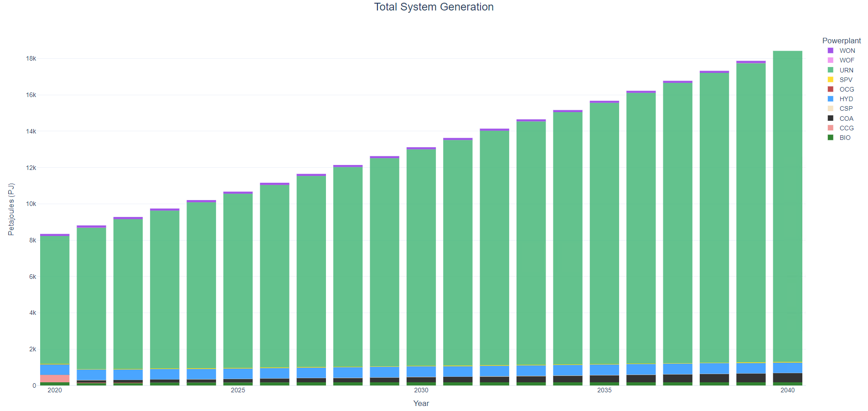Click the OCG red legend swatch

click(831, 89)
